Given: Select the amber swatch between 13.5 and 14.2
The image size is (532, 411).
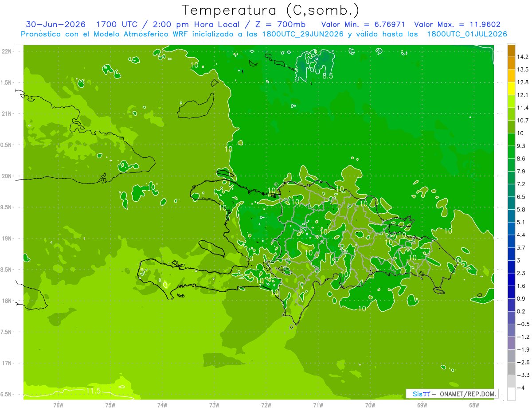Looking at the screenshot, I should pyautogui.click(x=511, y=63).
